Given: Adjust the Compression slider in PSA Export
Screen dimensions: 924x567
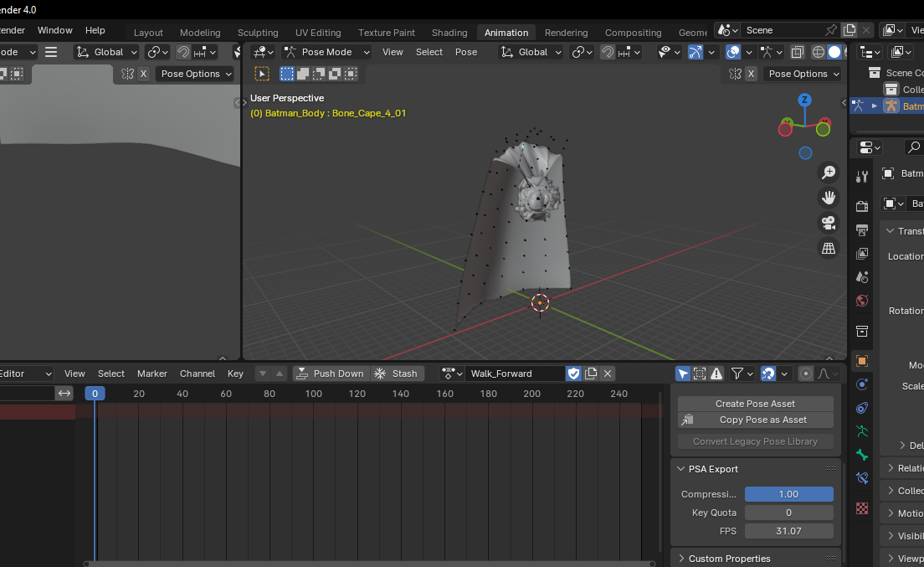Looking at the screenshot, I should pos(788,494).
